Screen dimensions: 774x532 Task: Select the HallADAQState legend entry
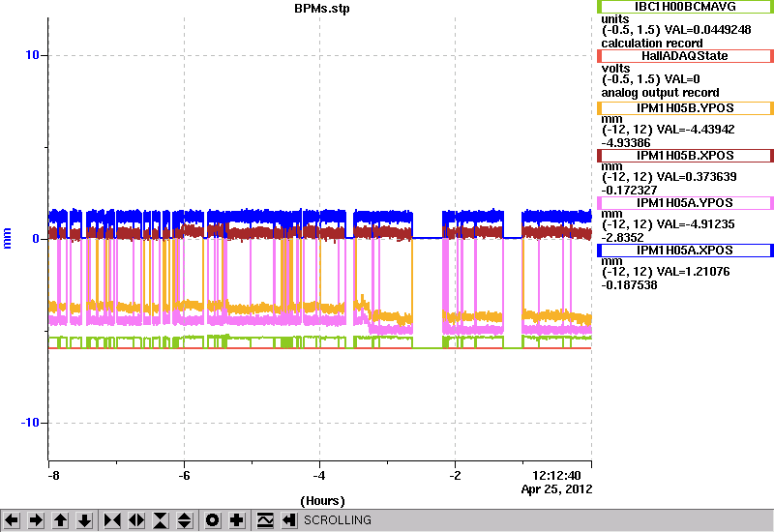coord(685,56)
